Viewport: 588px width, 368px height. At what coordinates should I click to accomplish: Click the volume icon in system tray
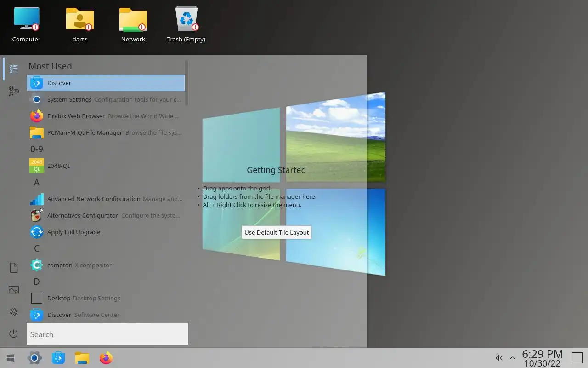click(x=499, y=358)
